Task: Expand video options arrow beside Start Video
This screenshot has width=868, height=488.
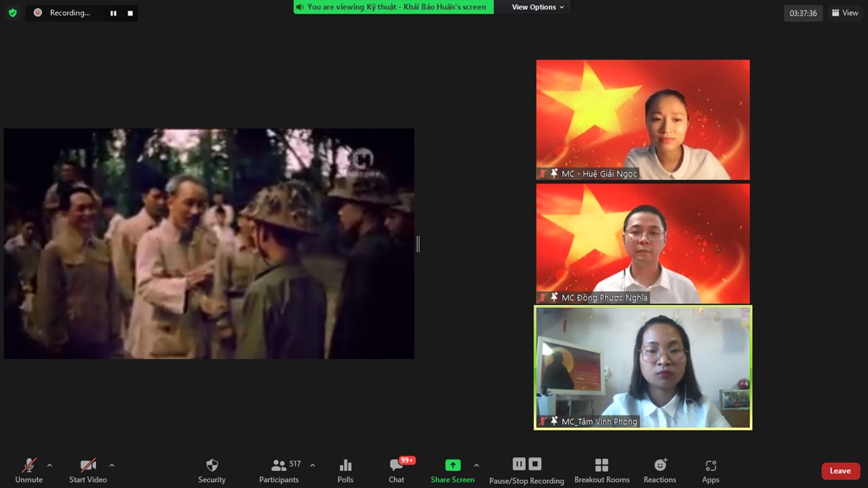Action: coord(112,466)
